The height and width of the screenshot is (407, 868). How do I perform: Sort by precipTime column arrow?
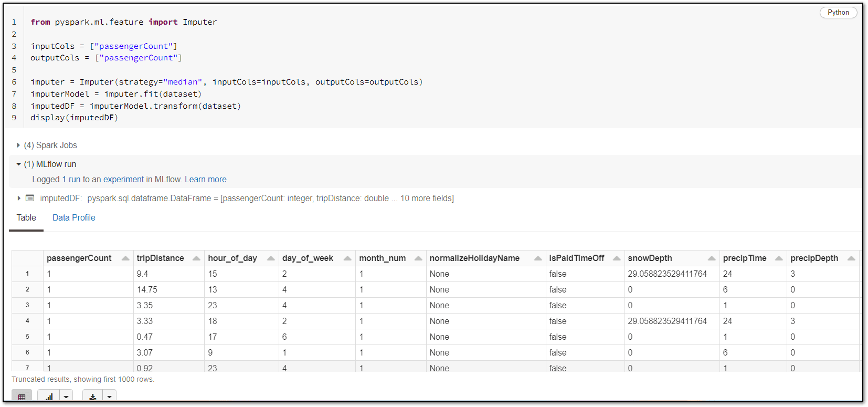[x=779, y=258]
